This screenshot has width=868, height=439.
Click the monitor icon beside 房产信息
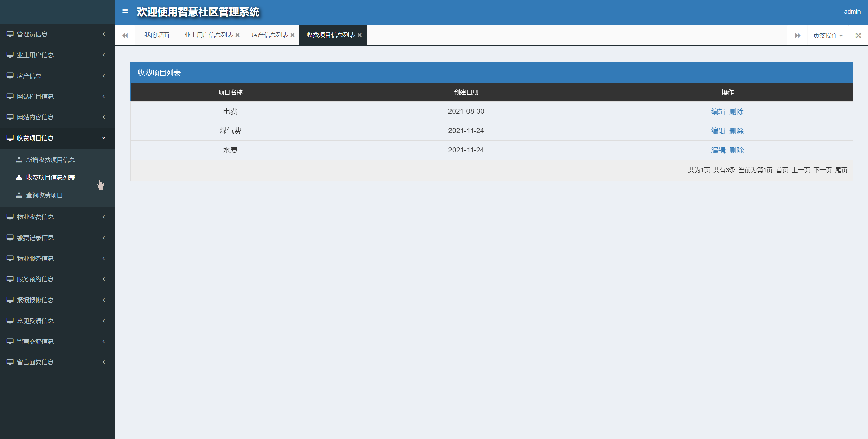[10, 76]
